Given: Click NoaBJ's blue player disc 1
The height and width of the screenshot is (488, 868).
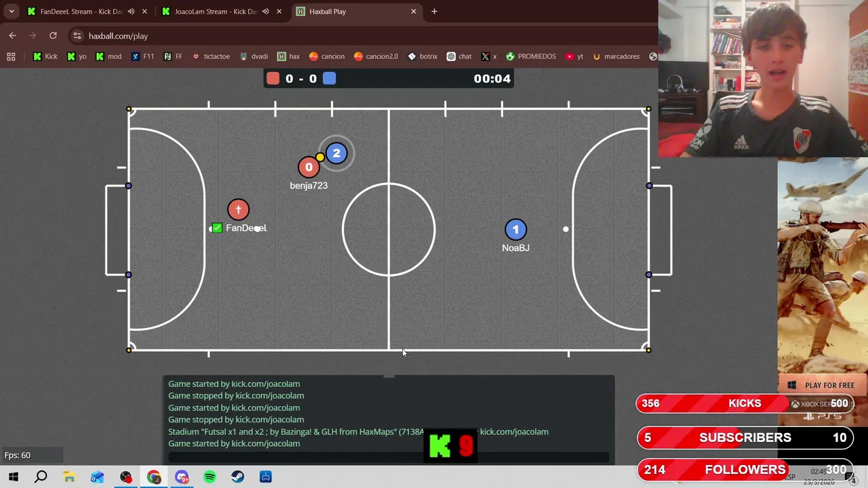Looking at the screenshot, I should coord(515,230).
